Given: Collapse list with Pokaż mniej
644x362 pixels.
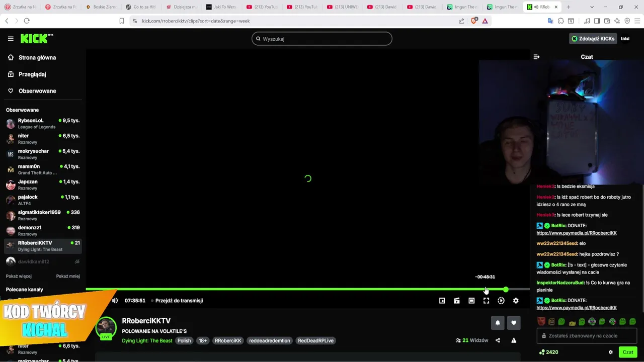Looking at the screenshot, I should 68,276.
